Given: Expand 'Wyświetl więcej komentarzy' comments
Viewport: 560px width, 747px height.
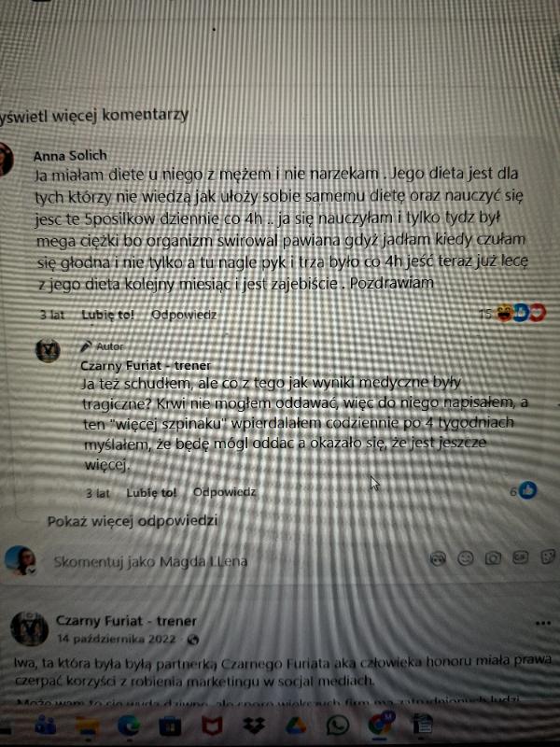Looking at the screenshot, I should pyautogui.click(x=94, y=115).
